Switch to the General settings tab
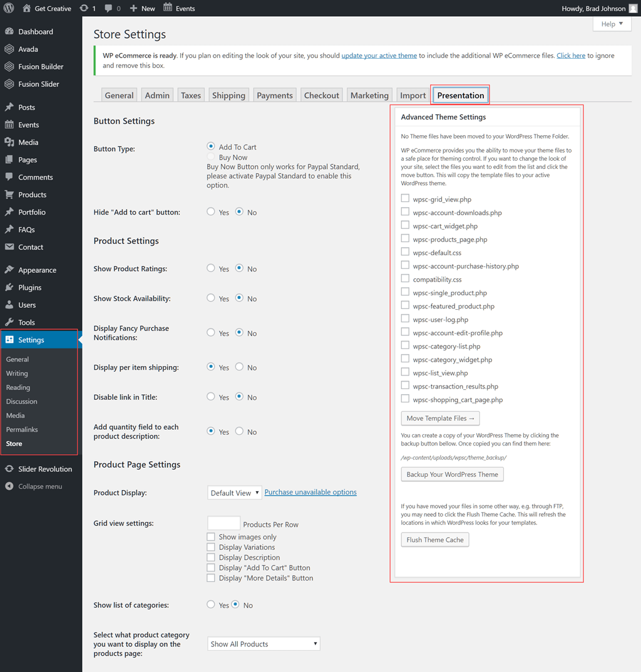Screen dimensions: 641x672 (x=119, y=95)
